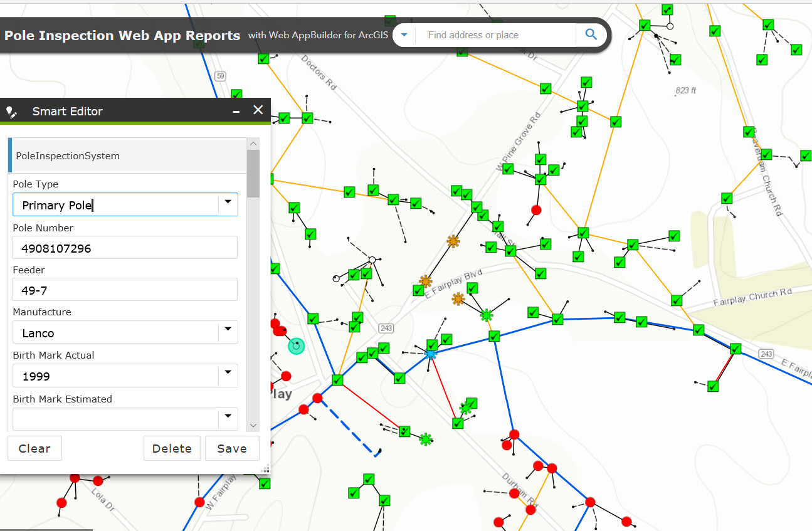Grab the Smart Editor resize handle
Screen dimensions: 812x531
[x=265, y=468]
